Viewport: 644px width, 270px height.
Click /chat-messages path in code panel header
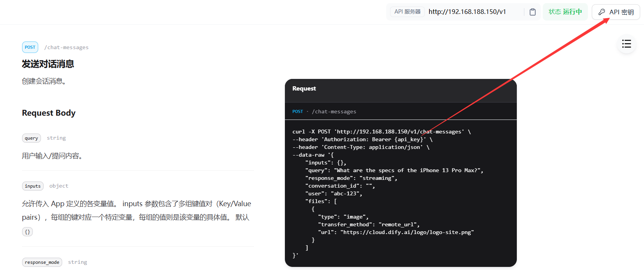pyautogui.click(x=334, y=111)
